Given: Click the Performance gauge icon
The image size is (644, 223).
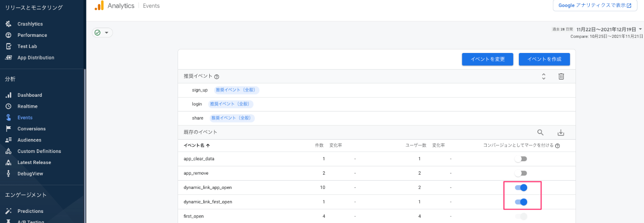Looking at the screenshot, I should 8,35.
